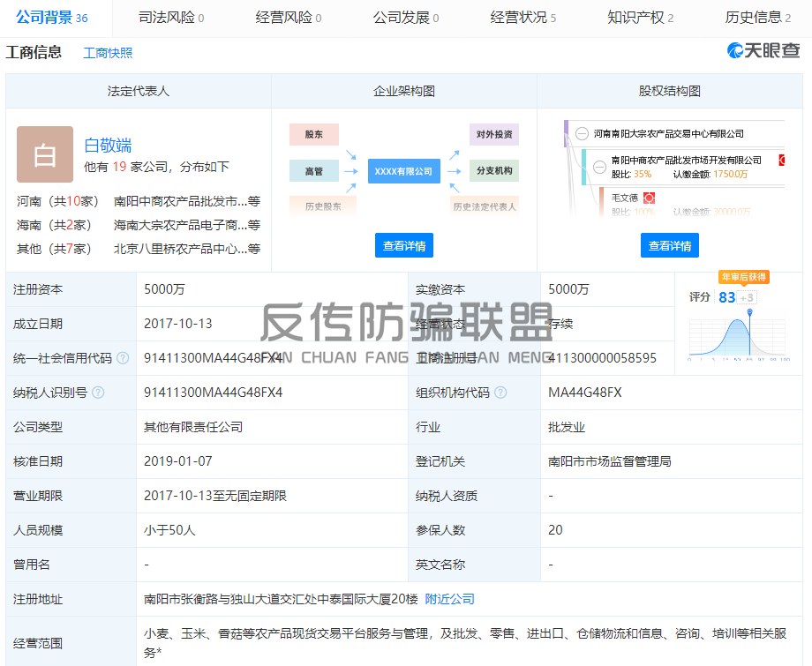Image resolution: width=812 pixels, height=666 pixels.
Task: Click 查看详情 under 股权结构图
Action: (669, 246)
